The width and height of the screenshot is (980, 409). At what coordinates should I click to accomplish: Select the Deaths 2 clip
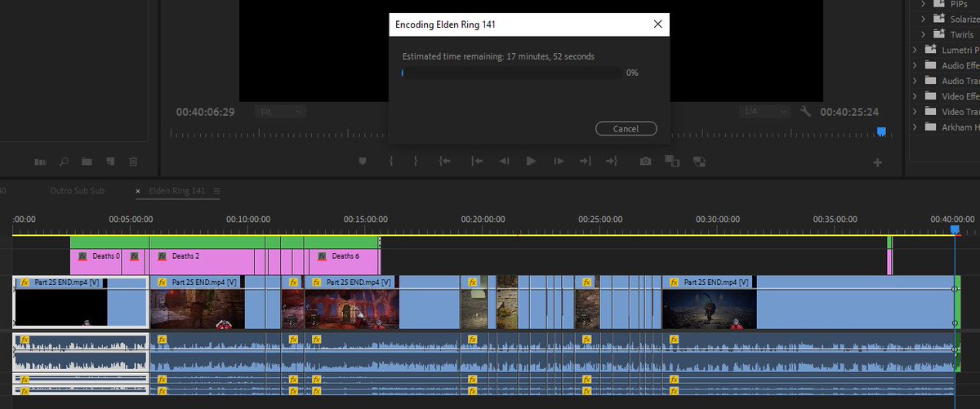[x=201, y=263]
